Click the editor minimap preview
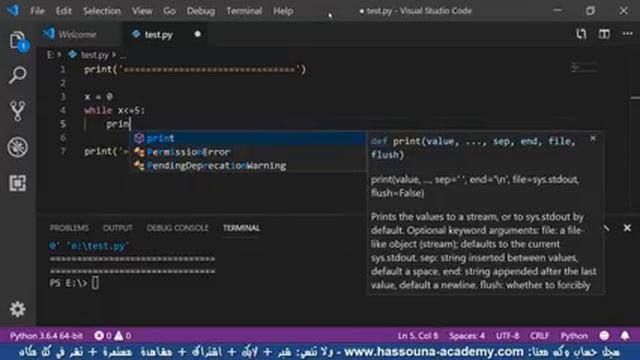Viewport: 640px width, 360px height. (x=585, y=67)
